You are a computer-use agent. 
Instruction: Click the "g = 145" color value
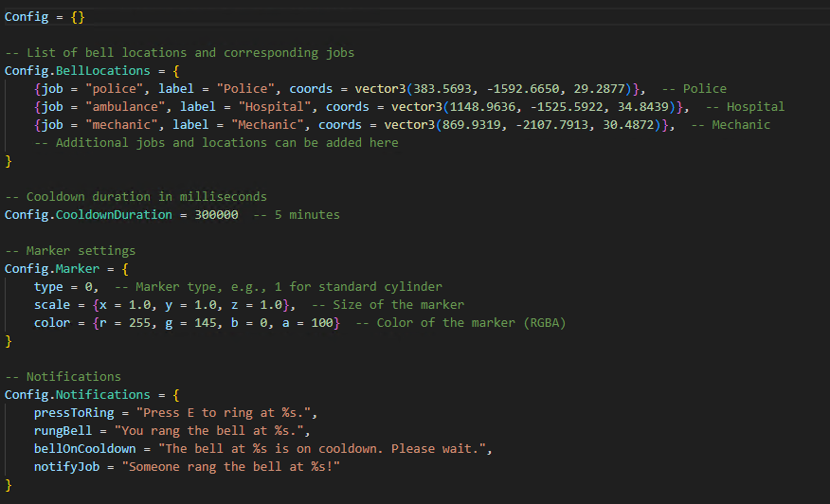click(x=190, y=323)
